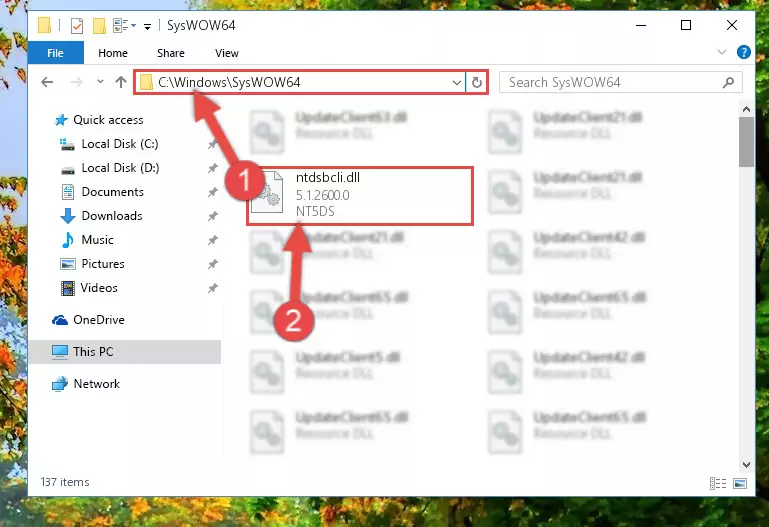
Task: Open Documents in the navigation pane
Action: (x=103, y=192)
